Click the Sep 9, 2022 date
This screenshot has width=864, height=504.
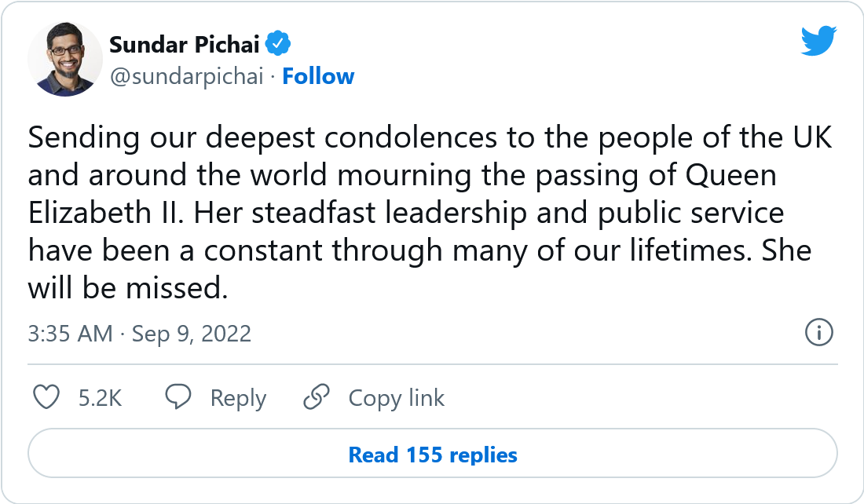191,334
